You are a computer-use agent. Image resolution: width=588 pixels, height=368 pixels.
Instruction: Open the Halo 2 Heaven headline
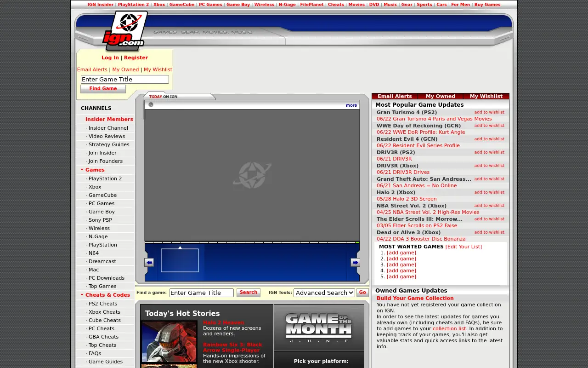point(224,322)
